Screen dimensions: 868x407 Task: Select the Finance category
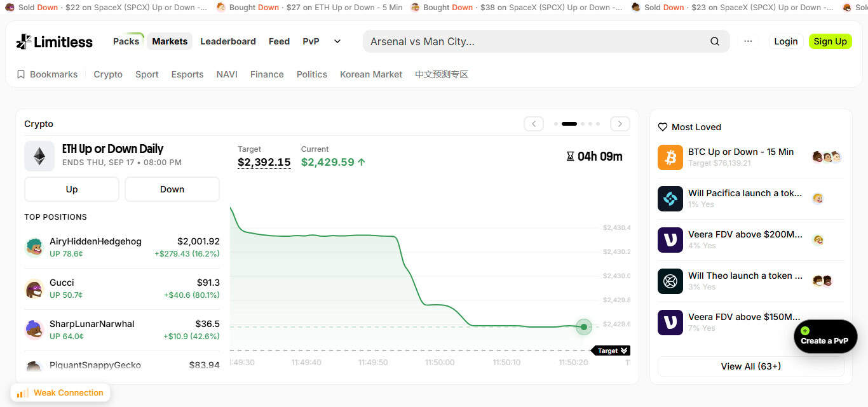click(267, 74)
